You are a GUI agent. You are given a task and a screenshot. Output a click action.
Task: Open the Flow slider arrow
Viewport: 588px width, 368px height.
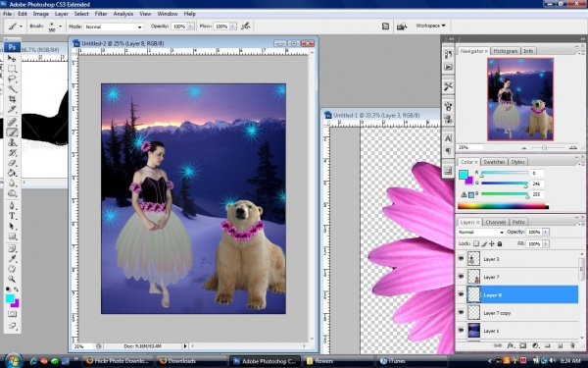click(233, 26)
